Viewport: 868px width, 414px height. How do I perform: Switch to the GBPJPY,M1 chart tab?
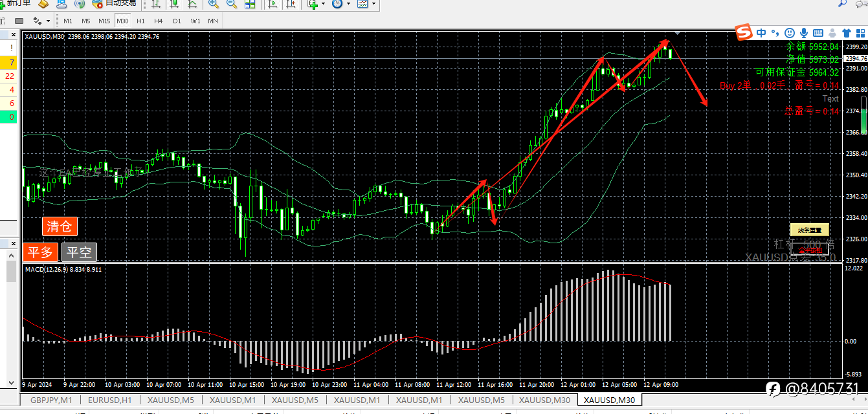(51, 400)
